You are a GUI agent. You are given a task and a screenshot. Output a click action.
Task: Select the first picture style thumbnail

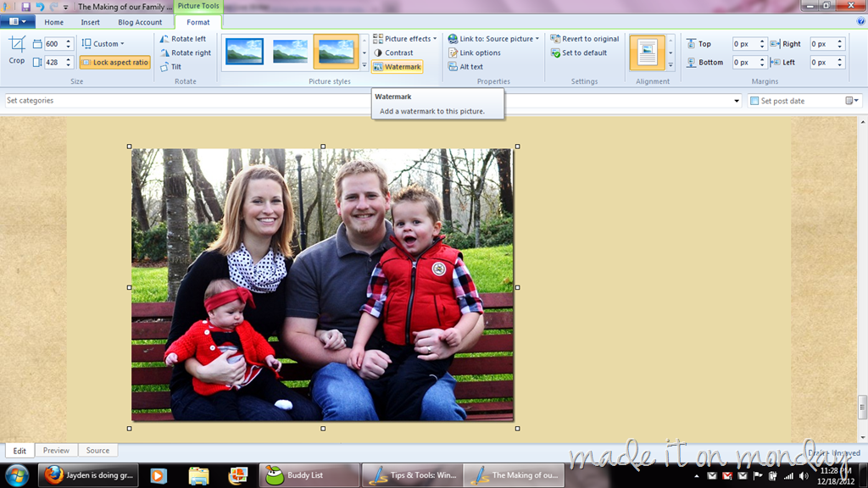(244, 52)
